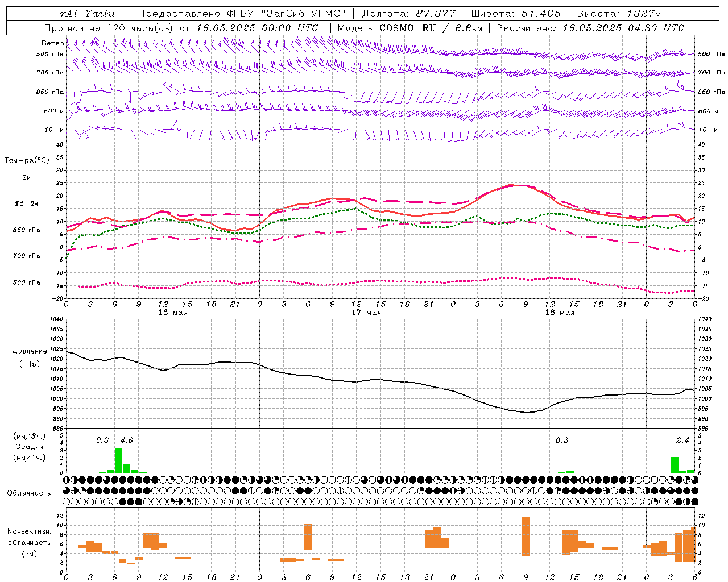The height and width of the screenshot is (582, 728).
Task: Click the "500 м" wind level label on left axis
Action: pos(55,111)
